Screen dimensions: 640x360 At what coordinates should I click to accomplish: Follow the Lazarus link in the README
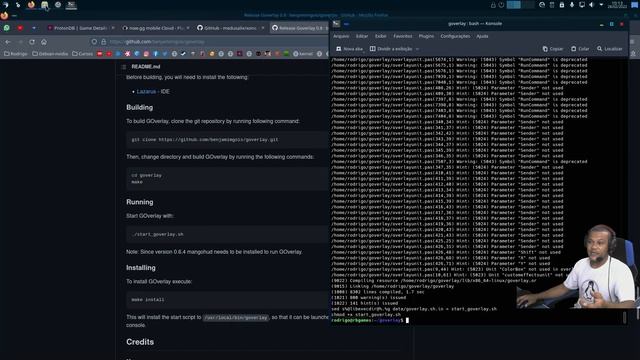click(146, 91)
